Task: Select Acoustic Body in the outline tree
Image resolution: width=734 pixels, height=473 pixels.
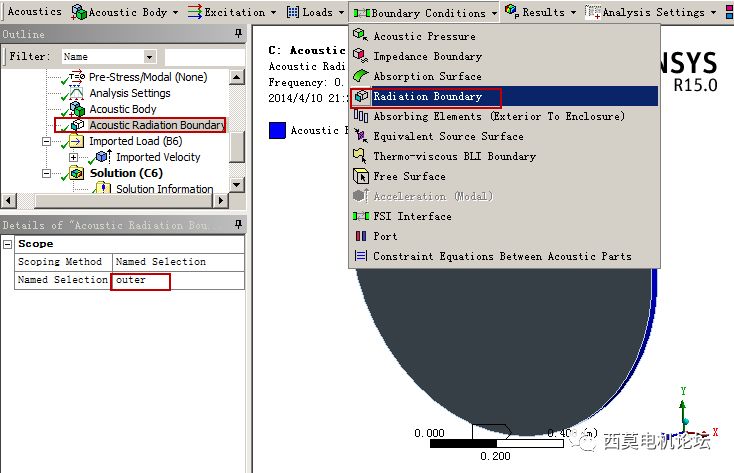Action: tap(123, 109)
